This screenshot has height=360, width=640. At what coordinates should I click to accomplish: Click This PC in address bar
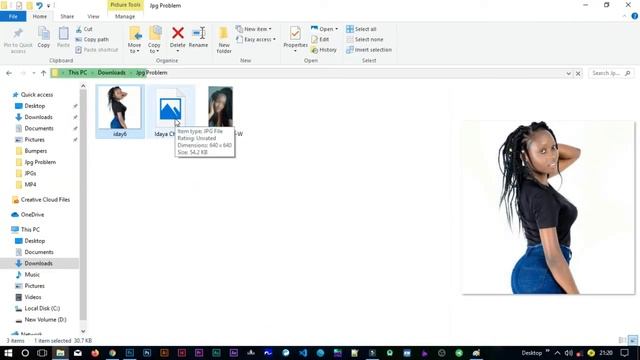78,73
